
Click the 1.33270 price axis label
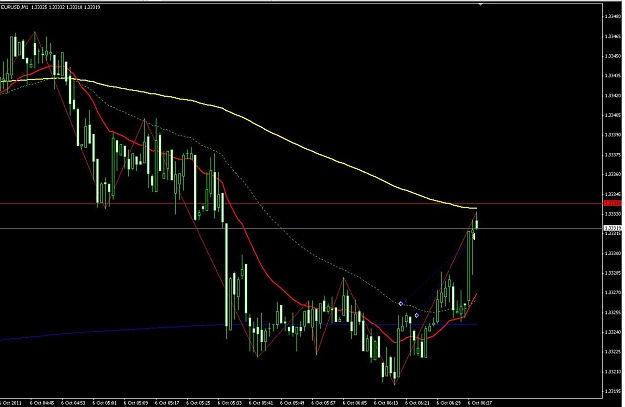[613, 293]
